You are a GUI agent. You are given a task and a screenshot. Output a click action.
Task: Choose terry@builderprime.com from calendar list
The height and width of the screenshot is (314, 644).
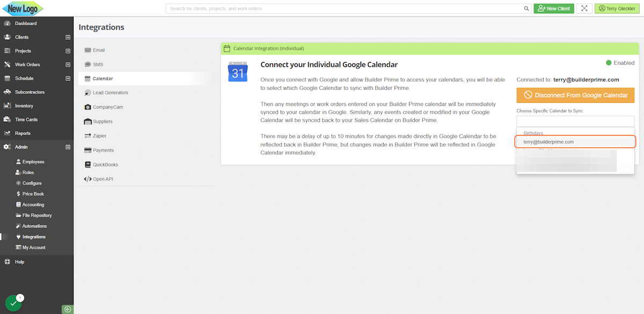pyautogui.click(x=575, y=142)
